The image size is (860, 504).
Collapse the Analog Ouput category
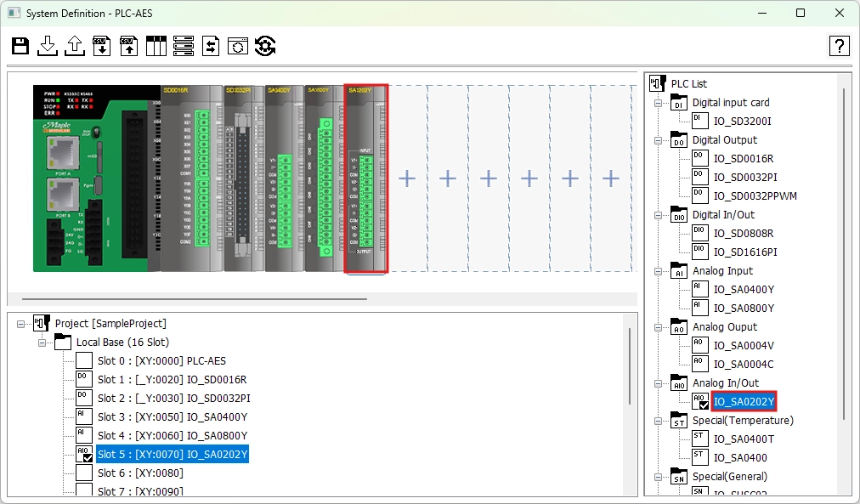[658, 327]
